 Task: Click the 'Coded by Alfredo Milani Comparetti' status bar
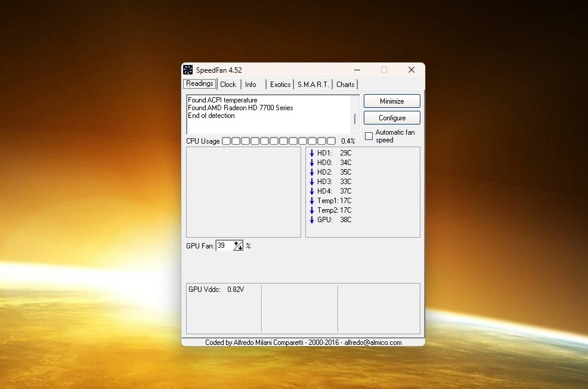pos(303,343)
